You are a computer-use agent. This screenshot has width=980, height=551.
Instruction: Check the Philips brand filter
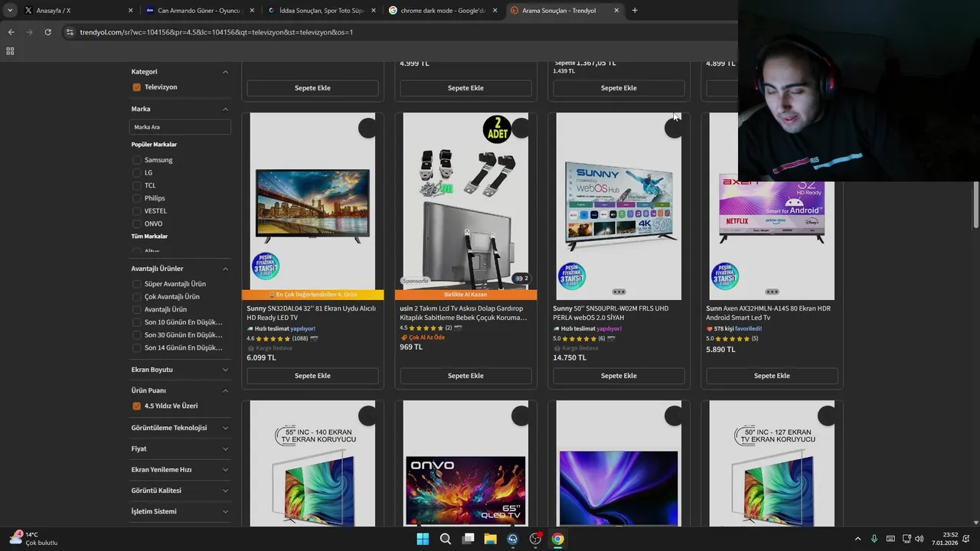(x=136, y=198)
